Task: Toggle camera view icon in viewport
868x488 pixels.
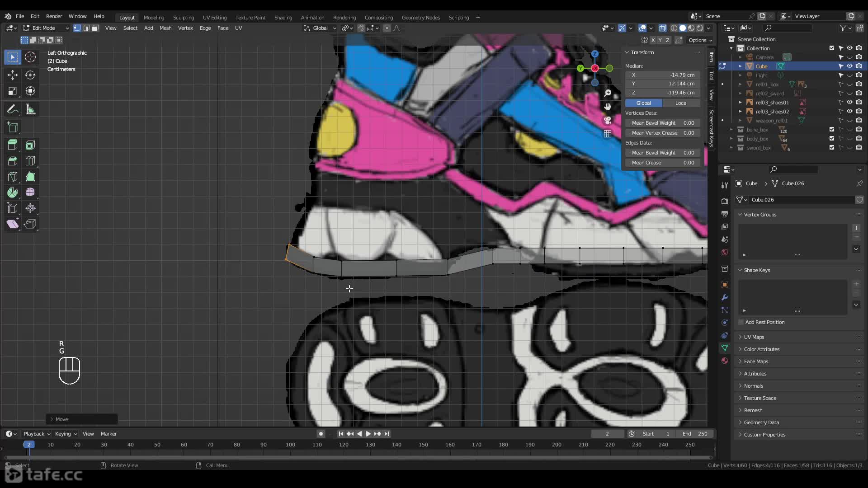Action: pyautogui.click(x=608, y=120)
